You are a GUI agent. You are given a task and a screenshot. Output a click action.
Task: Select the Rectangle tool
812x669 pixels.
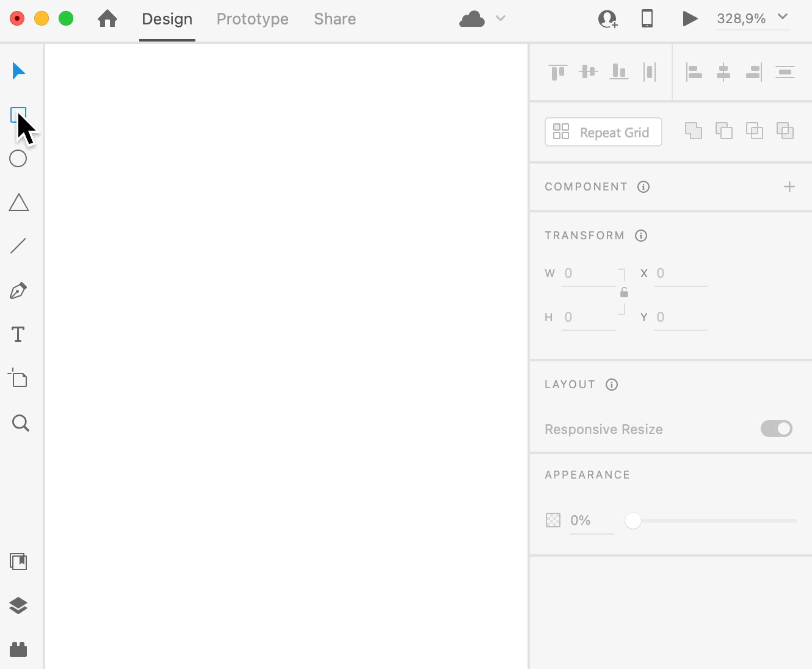(x=18, y=115)
